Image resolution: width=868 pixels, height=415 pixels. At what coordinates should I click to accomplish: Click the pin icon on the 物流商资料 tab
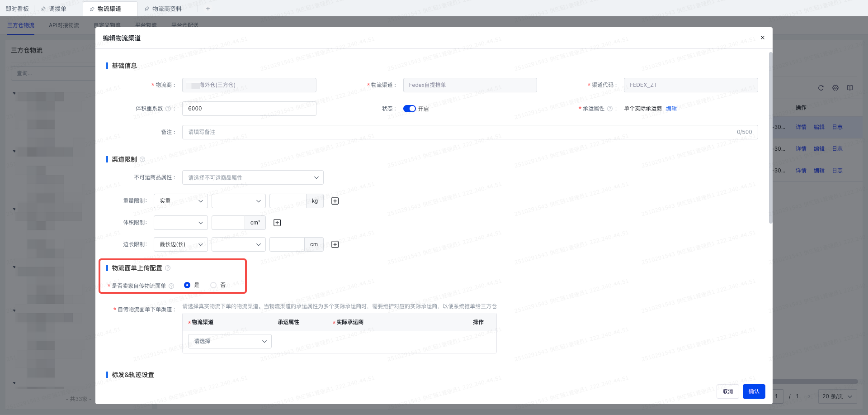(147, 9)
